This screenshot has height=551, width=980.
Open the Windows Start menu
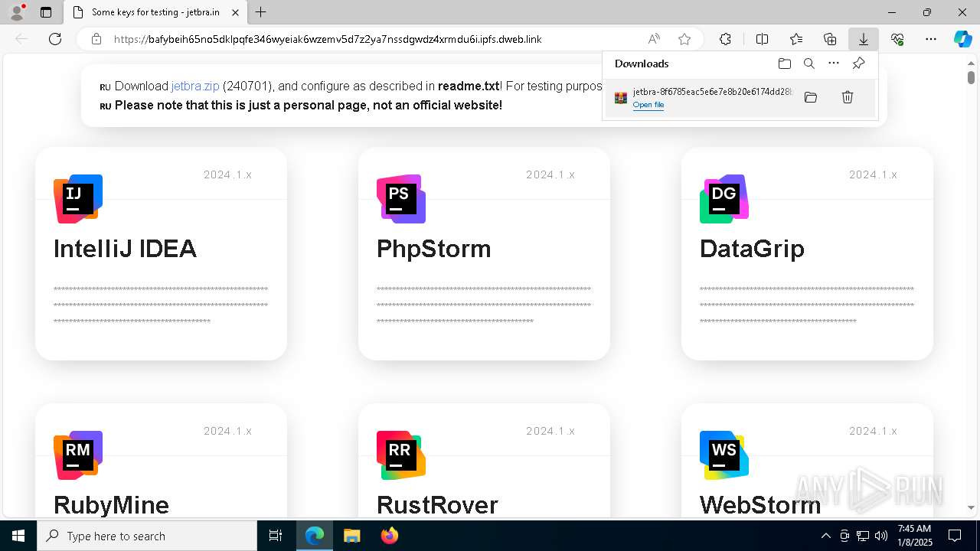pos(18,536)
